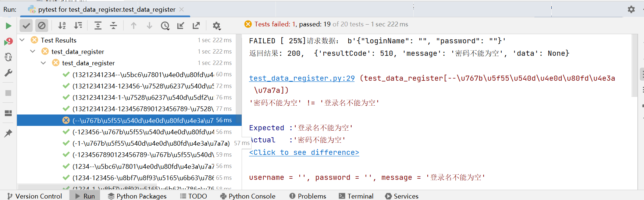The image size is (644, 200).
Task: Collapse the inner test_data_register node
Action: [x=43, y=63]
